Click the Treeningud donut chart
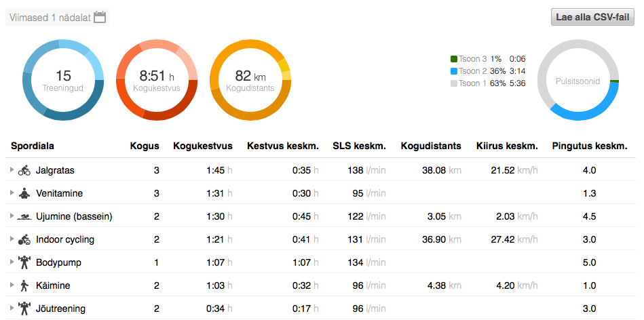 [x=63, y=80]
